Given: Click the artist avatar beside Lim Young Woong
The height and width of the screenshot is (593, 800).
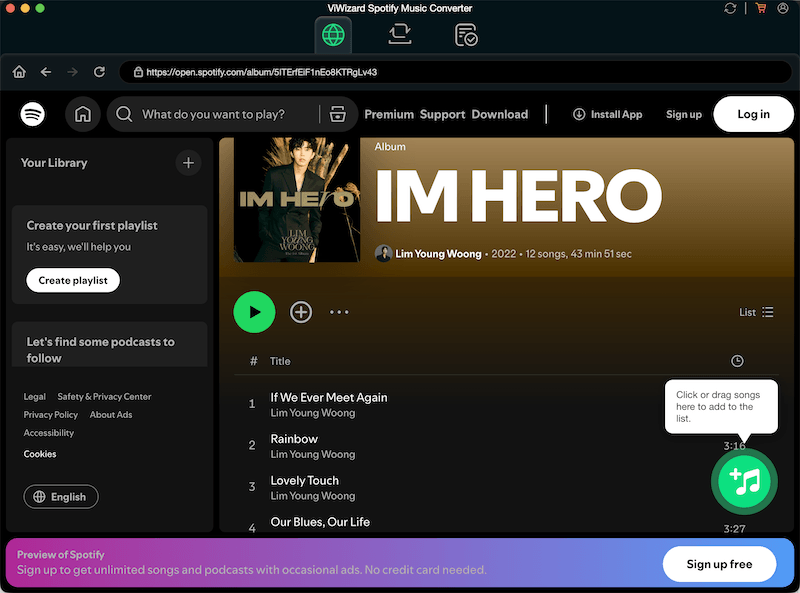Looking at the screenshot, I should (x=384, y=254).
